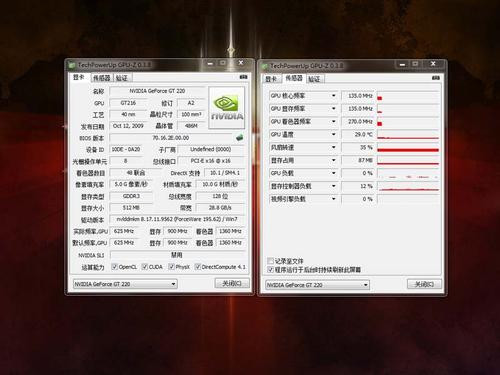Click the GPU-Z app icon in right title bar
Image resolution: width=500 pixels, height=375 pixels.
pyautogui.click(x=264, y=66)
